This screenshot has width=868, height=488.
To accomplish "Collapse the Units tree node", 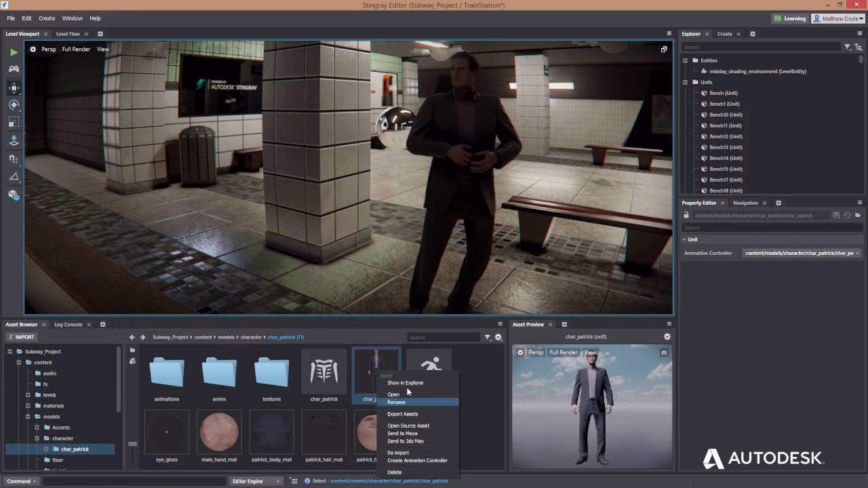I will click(685, 82).
